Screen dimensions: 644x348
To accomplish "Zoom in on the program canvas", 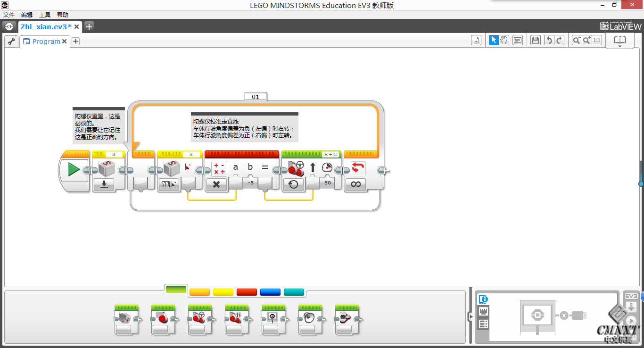I will (x=586, y=41).
